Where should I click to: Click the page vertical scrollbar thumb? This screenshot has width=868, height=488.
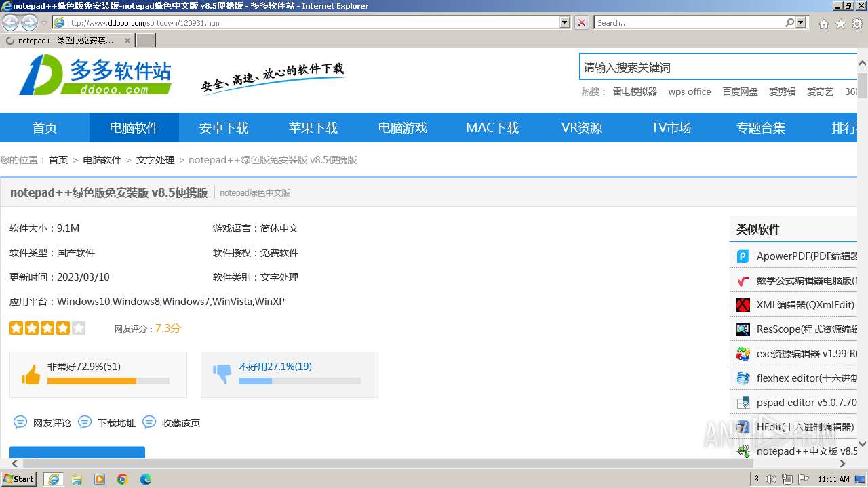point(863,85)
